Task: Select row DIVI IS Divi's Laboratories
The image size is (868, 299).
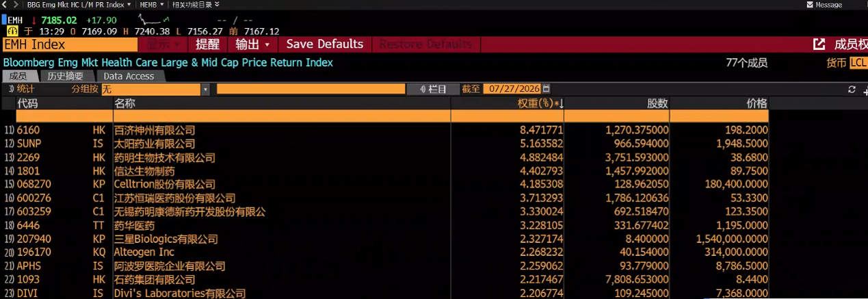Action: [385, 293]
